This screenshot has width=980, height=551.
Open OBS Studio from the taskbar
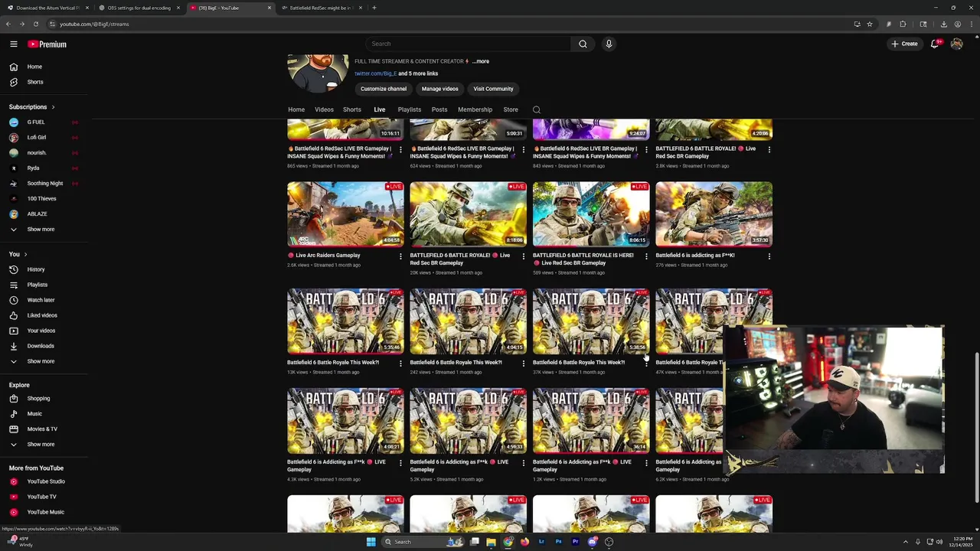click(609, 542)
